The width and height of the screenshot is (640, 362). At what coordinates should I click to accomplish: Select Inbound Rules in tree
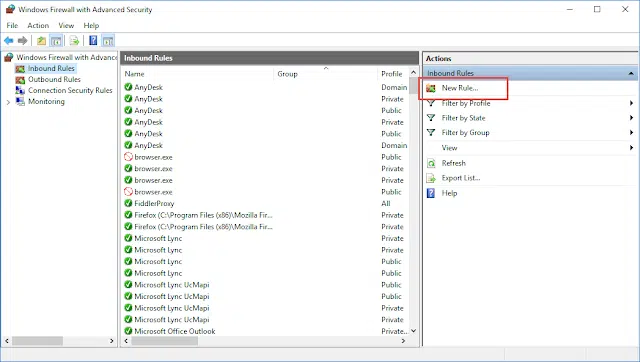(x=51, y=69)
